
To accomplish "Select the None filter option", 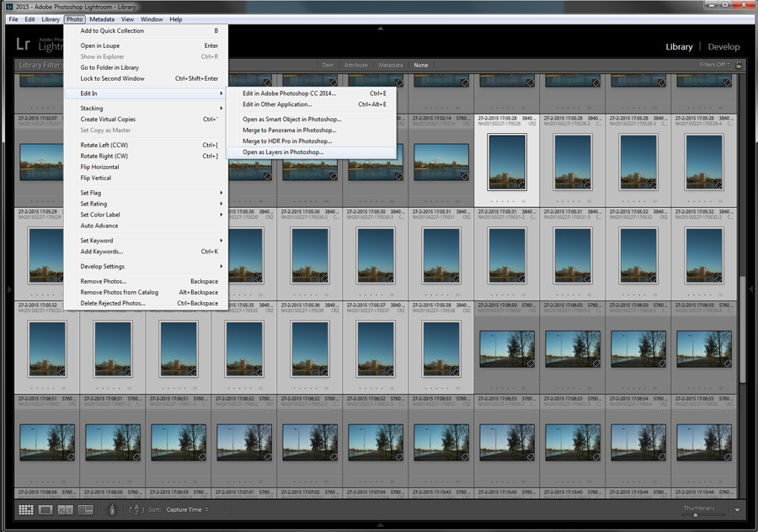I will 420,65.
